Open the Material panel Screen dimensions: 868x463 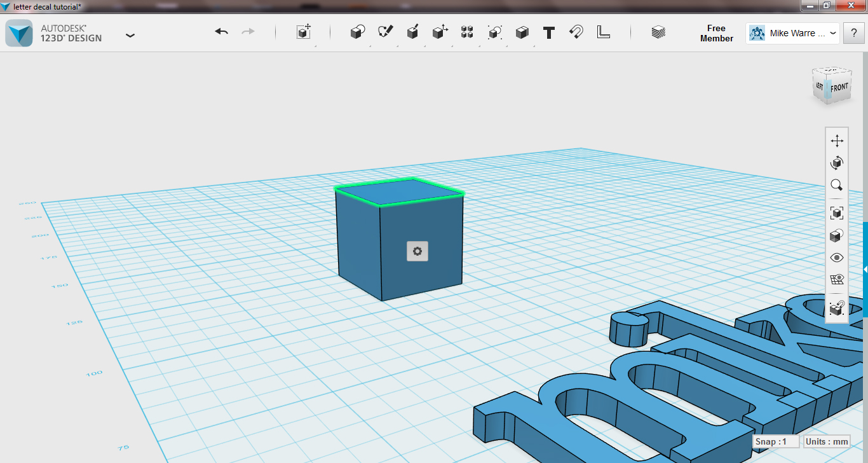pyautogui.click(x=658, y=32)
